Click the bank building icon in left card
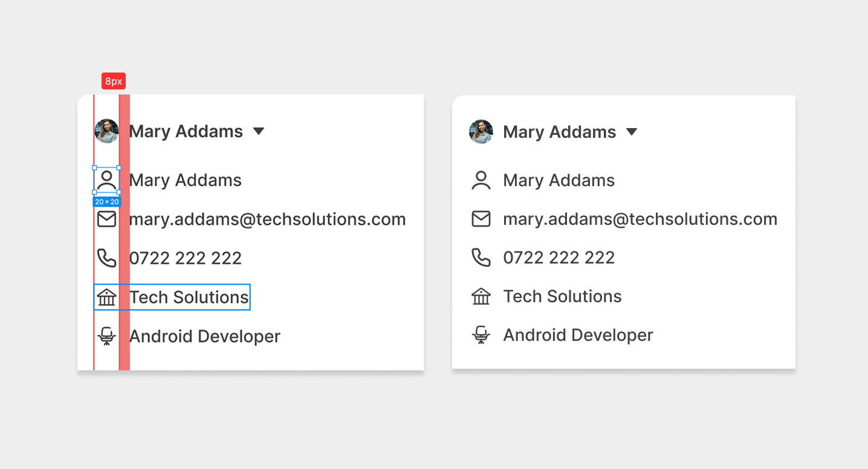Image resolution: width=868 pixels, height=469 pixels. click(x=106, y=297)
